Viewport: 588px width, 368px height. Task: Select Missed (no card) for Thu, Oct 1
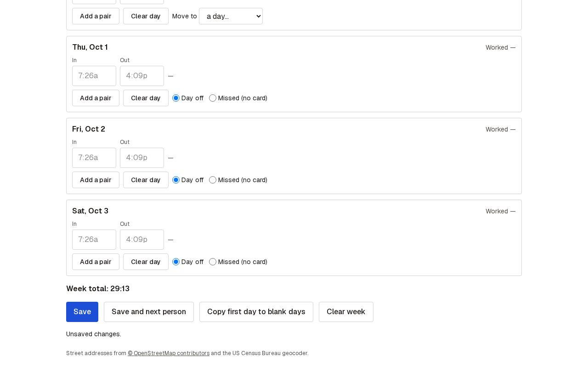[213, 98]
